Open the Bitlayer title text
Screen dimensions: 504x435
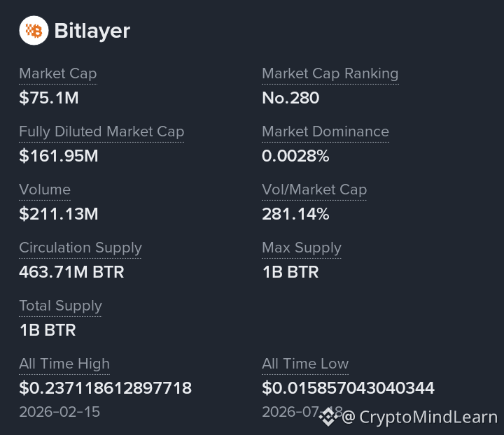[92, 31]
